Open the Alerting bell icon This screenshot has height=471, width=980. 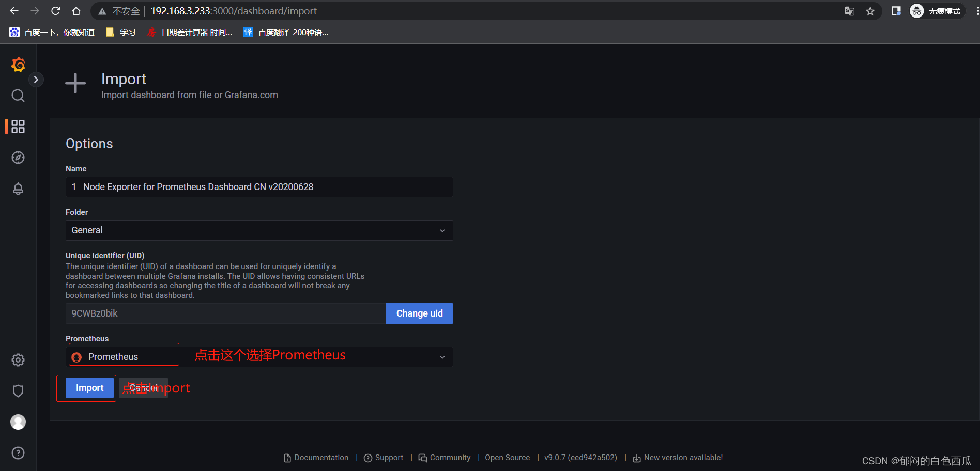click(18, 189)
